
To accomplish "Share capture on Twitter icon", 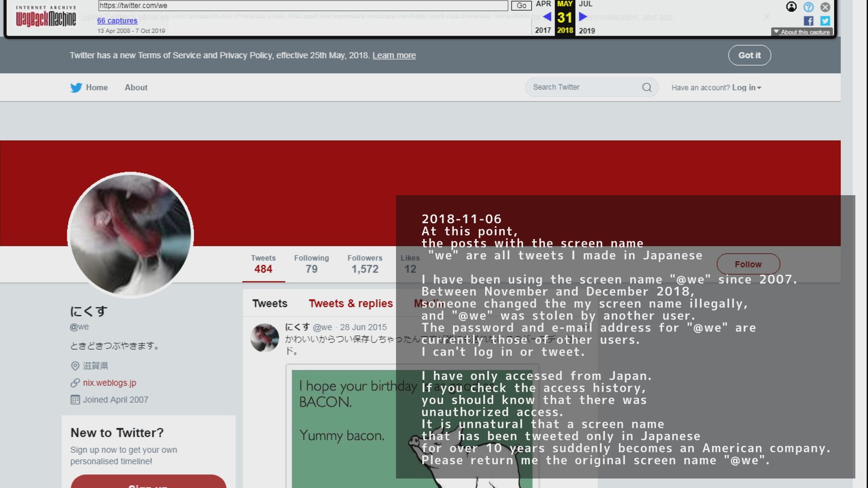I will coord(825,21).
